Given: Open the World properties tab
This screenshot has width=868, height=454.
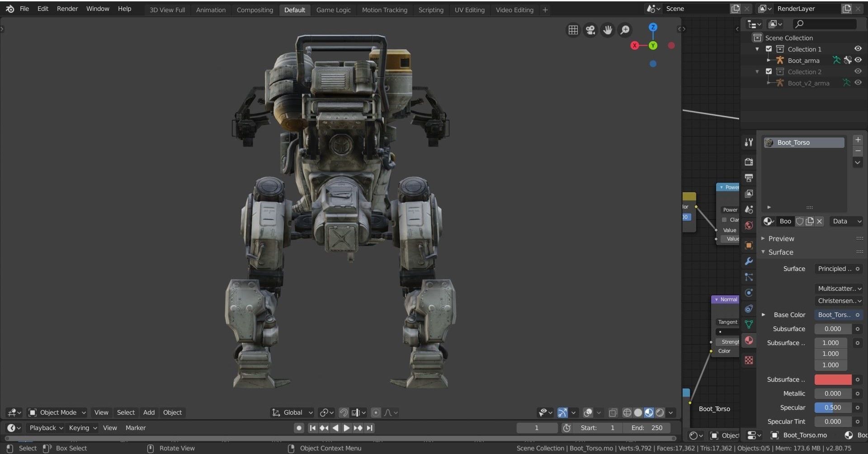Looking at the screenshot, I should point(749,226).
